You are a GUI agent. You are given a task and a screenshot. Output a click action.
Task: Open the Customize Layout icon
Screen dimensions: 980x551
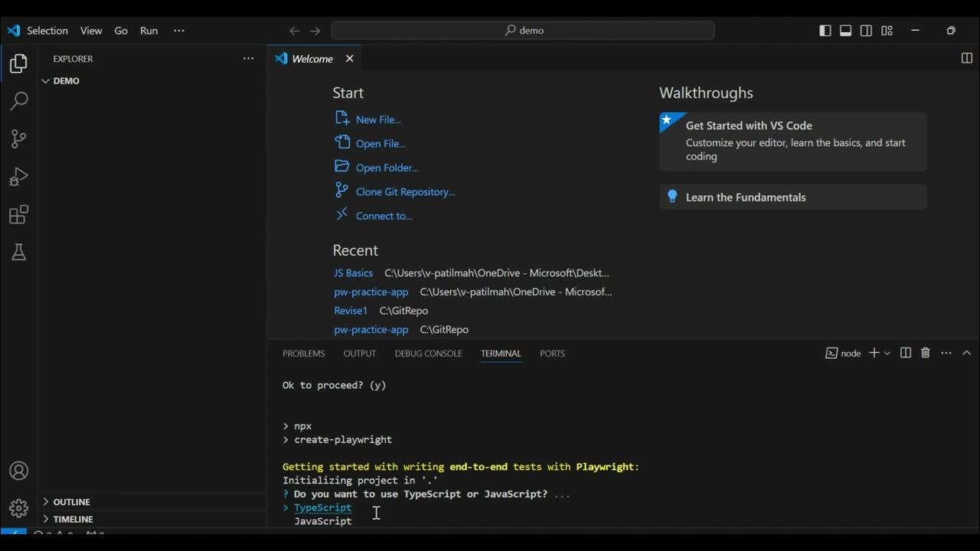tap(887, 31)
